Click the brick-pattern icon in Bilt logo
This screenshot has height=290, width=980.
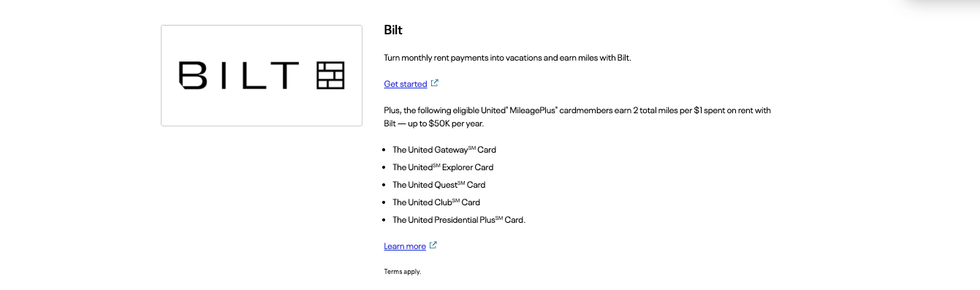pos(330,75)
